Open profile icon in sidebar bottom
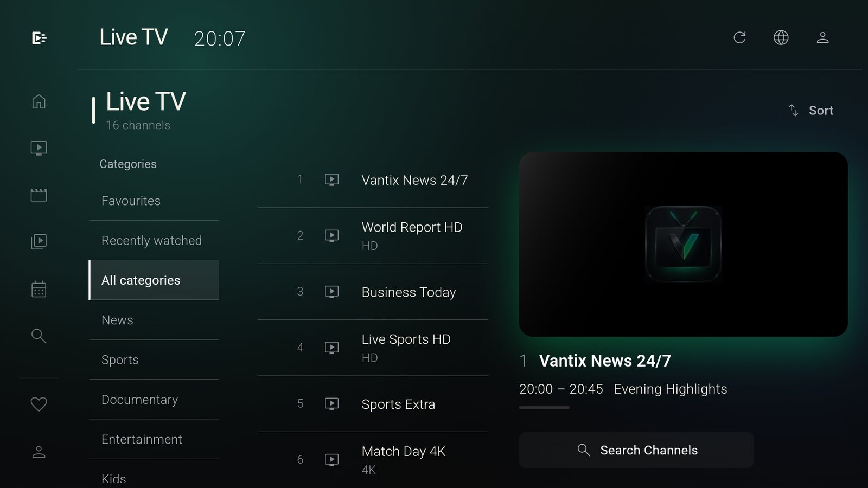 [39, 452]
